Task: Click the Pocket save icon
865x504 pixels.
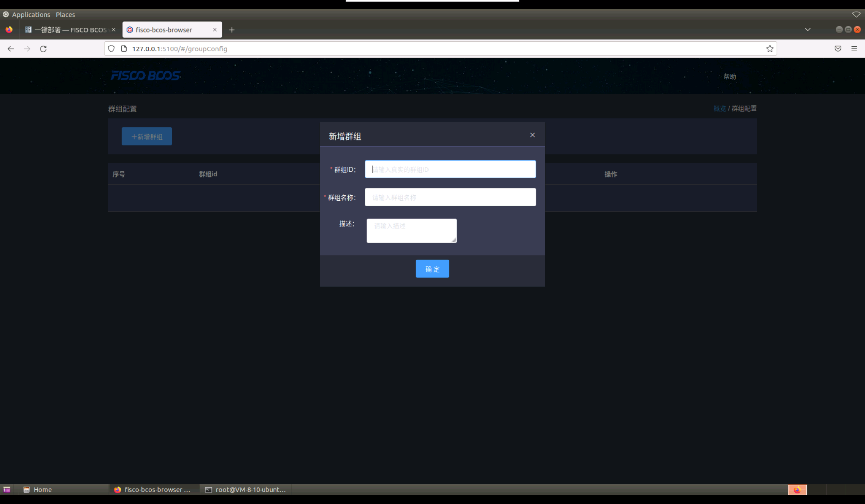Action: coord(838,49)
